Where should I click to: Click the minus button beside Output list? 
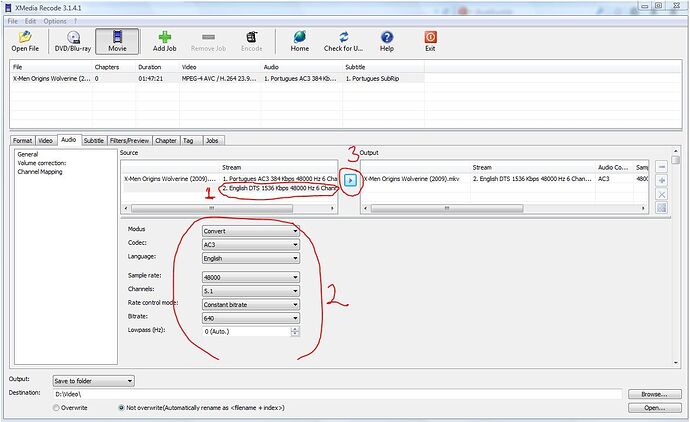pyautogui.click(x=661, y=167)
